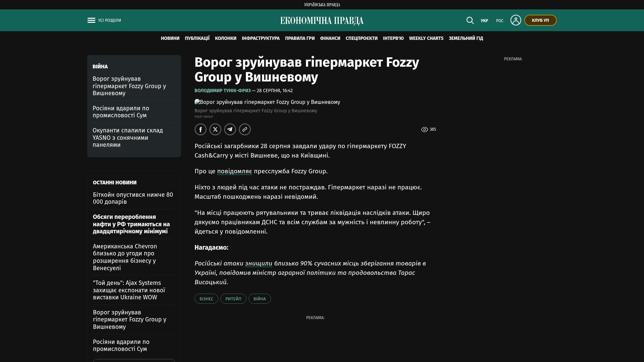Open author Володимир Тунік-Фриз page
Screen dimensions: 644x362
pyautogui.click(x=223, y=91)
